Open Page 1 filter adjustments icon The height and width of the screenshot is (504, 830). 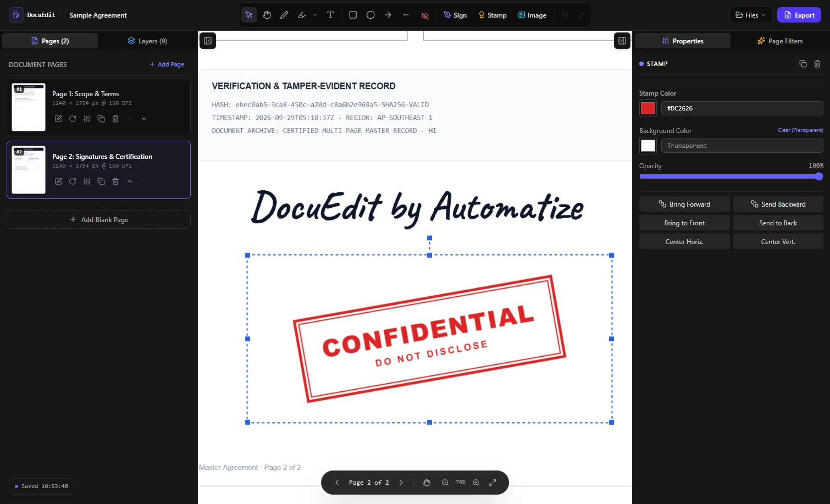coord(87,119)
